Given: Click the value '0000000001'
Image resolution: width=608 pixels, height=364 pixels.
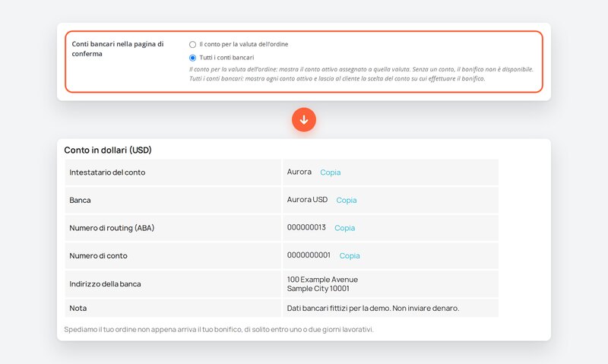Looking at the screenshot, I should pyautogui.click(x=309, y=255).
